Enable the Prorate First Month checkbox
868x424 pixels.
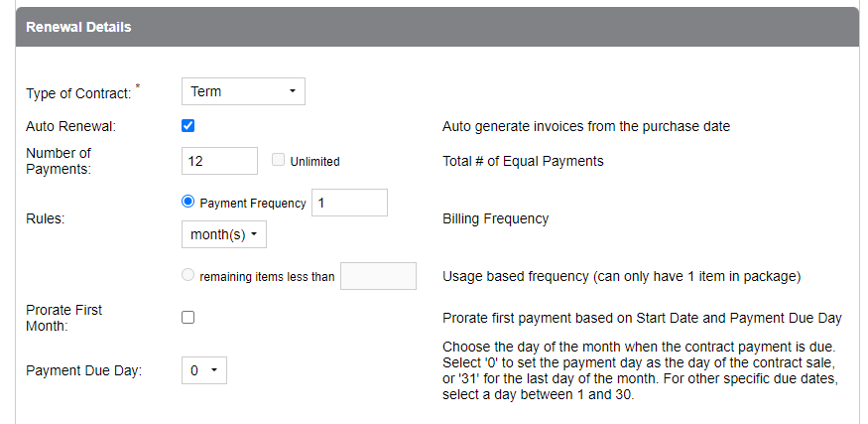(188, 318)
